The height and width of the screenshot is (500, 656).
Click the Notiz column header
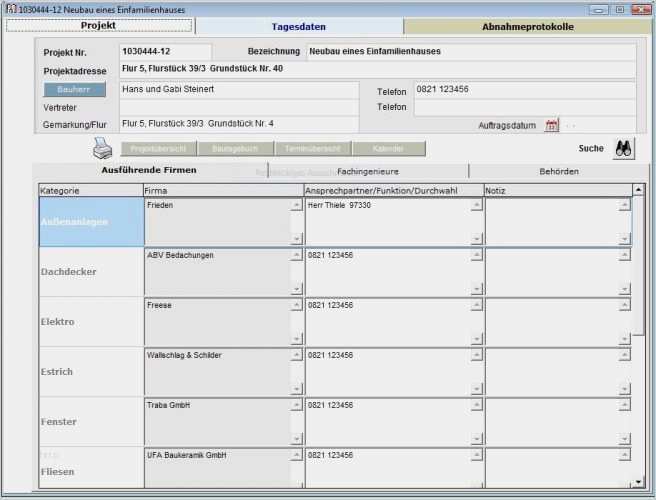point(558,190)
